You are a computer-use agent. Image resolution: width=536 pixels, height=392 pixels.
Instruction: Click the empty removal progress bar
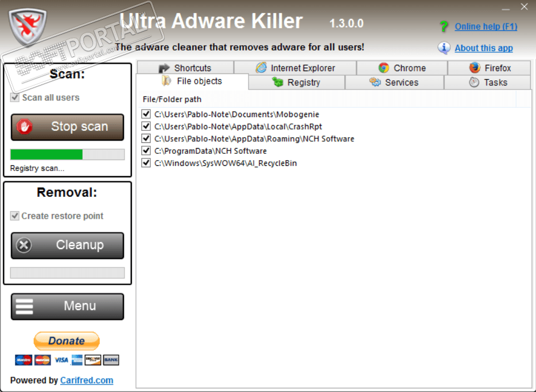click(x=67, y=273)
